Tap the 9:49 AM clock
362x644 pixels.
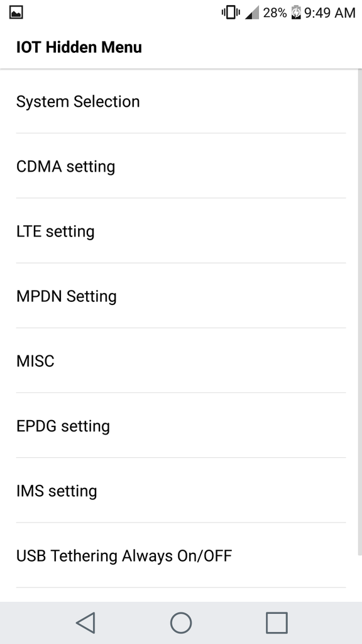[329, 13]
